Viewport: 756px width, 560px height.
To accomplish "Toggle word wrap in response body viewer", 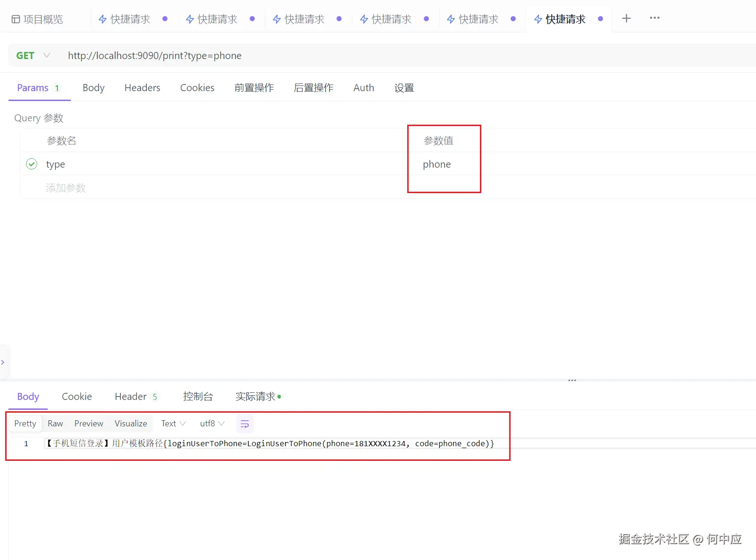I will pos(244,424).
